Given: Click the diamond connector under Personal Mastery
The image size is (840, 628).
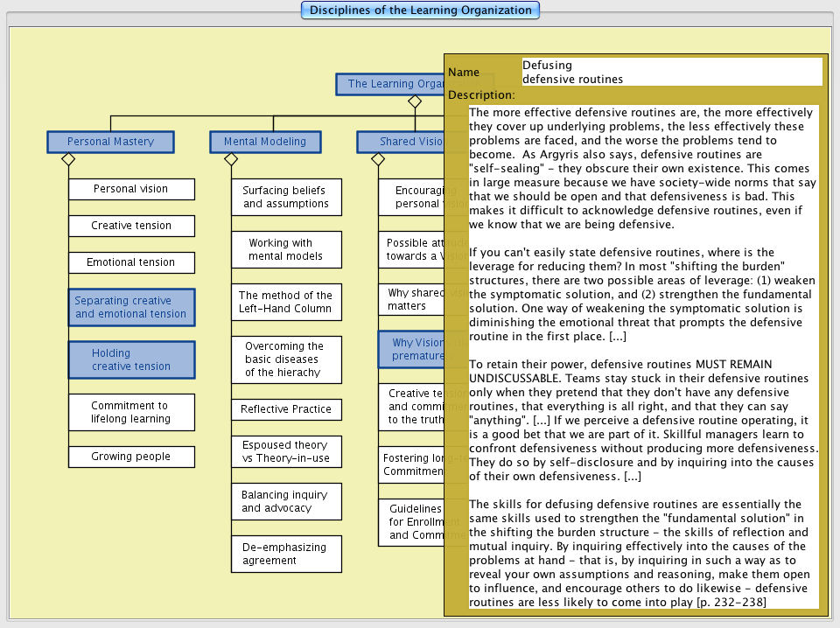Looking at the screenshot, I should (68, 159).
